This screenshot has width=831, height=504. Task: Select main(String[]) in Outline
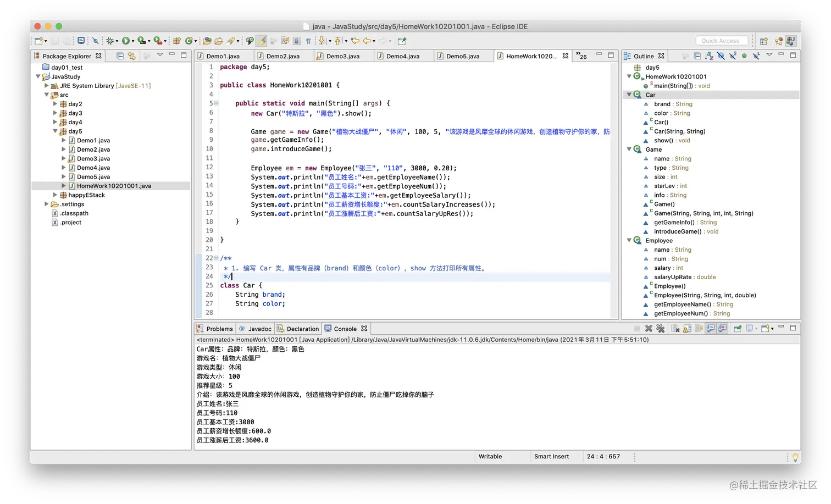[x=682, y=86]
